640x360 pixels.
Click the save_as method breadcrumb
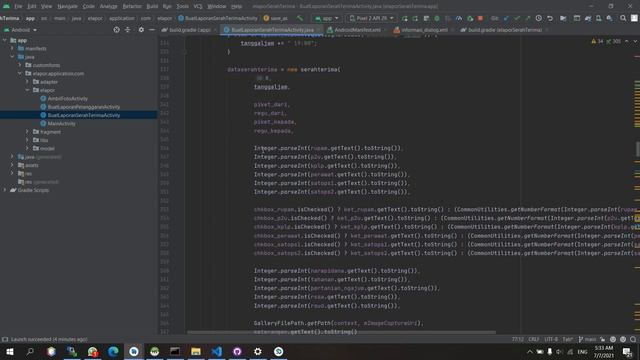[276, 18]
